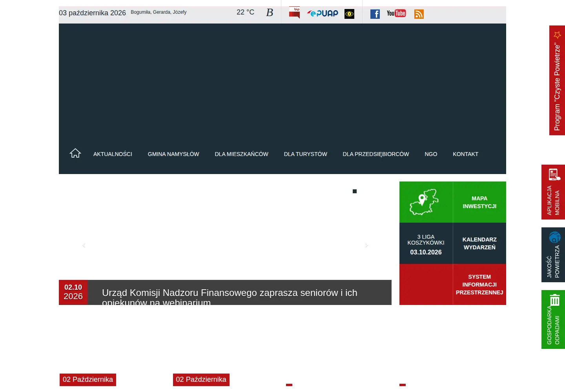565x392 pixels.
Task: Click the GOSPODARKA ODPADAMI side label
Action: [x=553, y=325]
